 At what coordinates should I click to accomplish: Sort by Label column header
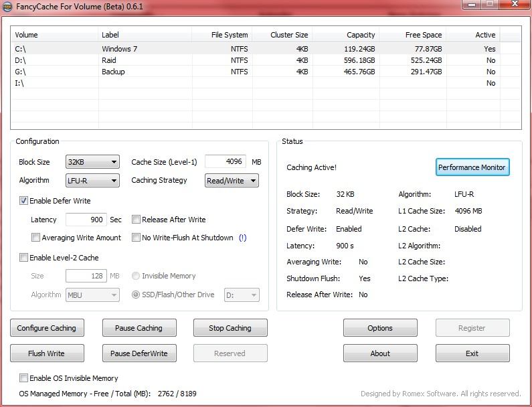(x=145, y=35)
